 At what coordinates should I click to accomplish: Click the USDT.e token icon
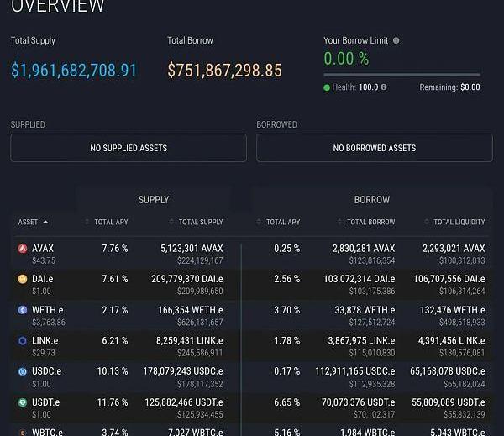[23, 402]
